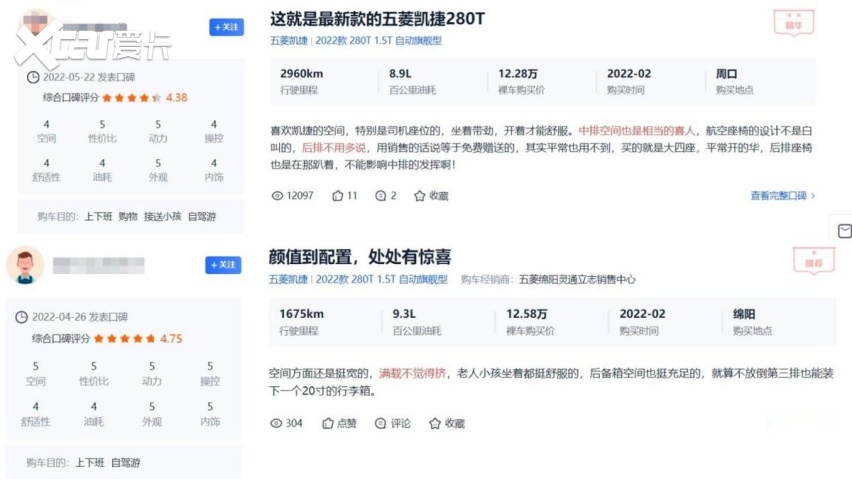Click the 推荐 badge on the second review
852x479 pixels.
tap(806, 259)
